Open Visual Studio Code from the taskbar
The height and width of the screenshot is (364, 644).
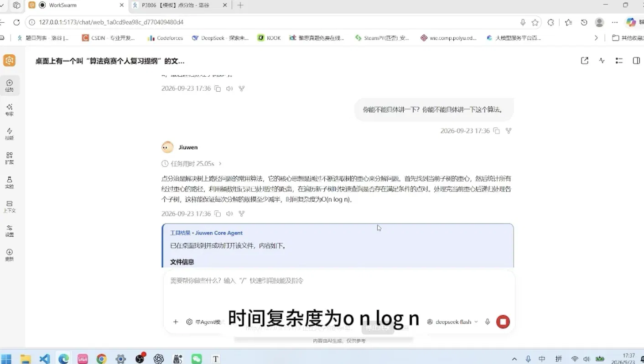[x=44, y=359]
